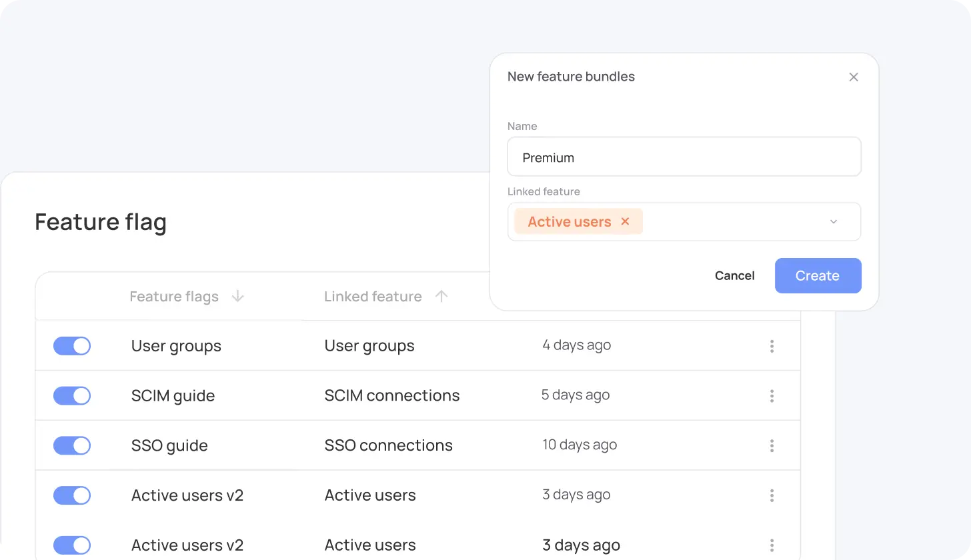Disable the User groups feature flag
Viewport: 971px width, 560px height.
click(72, 346)
